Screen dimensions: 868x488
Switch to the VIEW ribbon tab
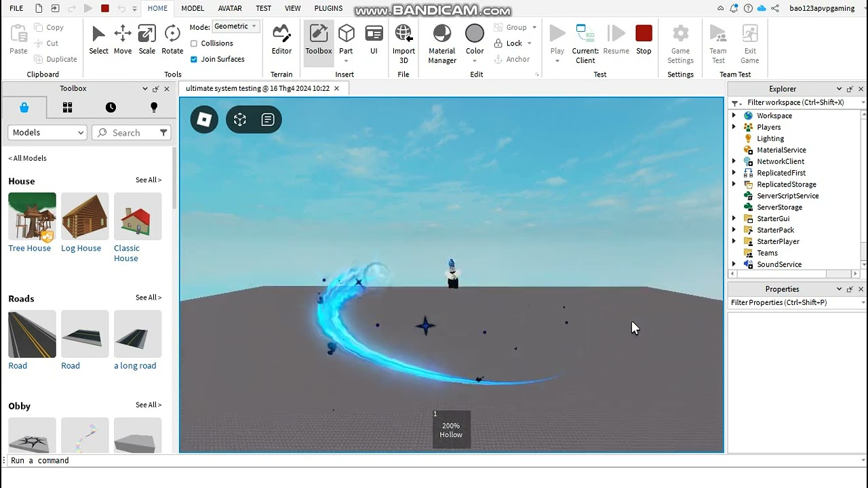coord(292,8)
